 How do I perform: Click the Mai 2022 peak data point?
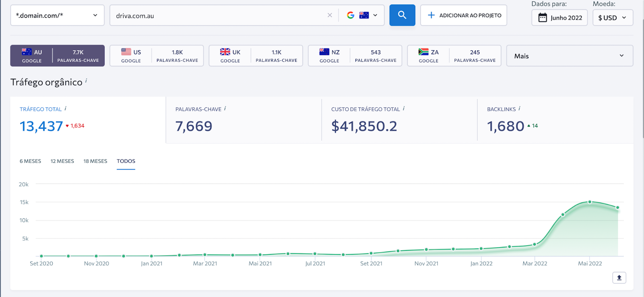[590, 202]
